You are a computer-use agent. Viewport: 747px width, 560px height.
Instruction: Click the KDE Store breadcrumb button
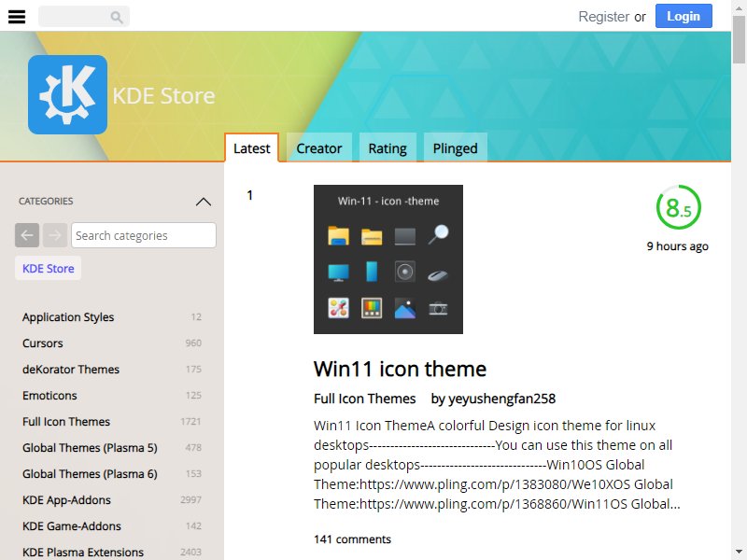[49, 269]
